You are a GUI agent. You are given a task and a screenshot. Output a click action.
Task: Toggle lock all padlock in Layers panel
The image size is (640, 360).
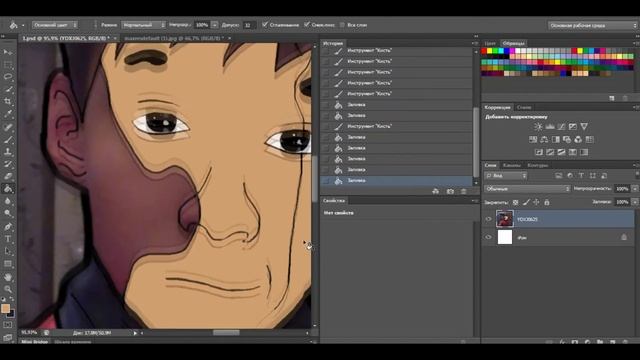pos(547,202)
